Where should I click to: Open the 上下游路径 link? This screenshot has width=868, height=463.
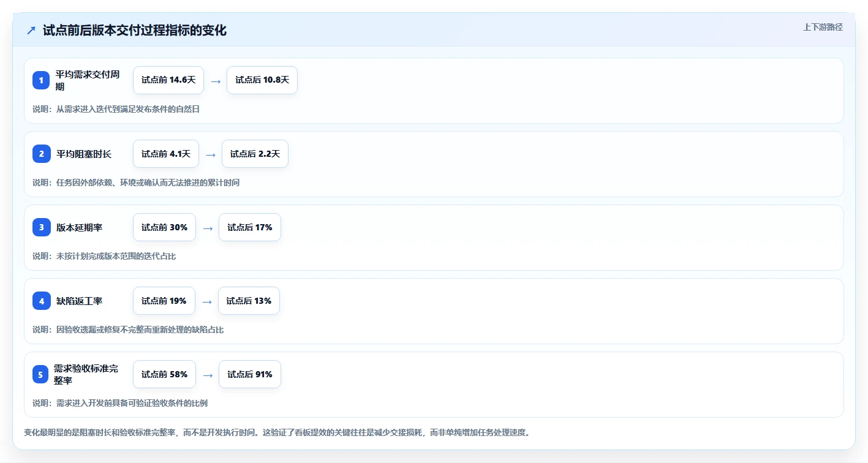[823, 27]
